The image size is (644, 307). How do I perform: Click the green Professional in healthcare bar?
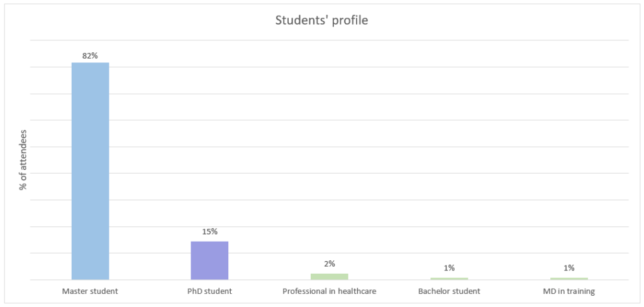click(x=329, y=276)
